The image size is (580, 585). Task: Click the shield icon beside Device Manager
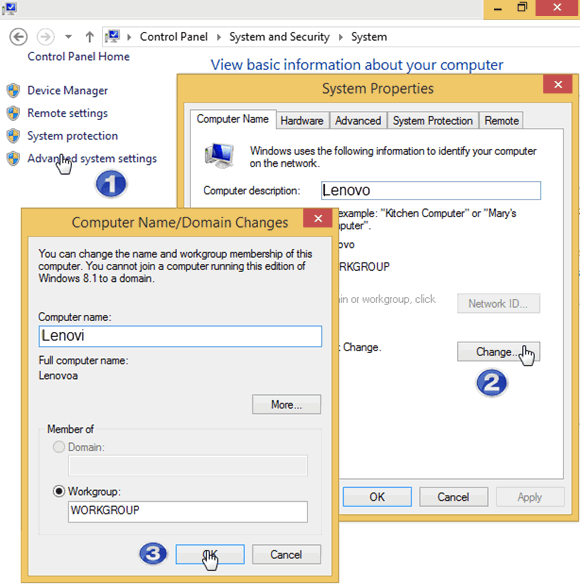[x=13, y=90]
